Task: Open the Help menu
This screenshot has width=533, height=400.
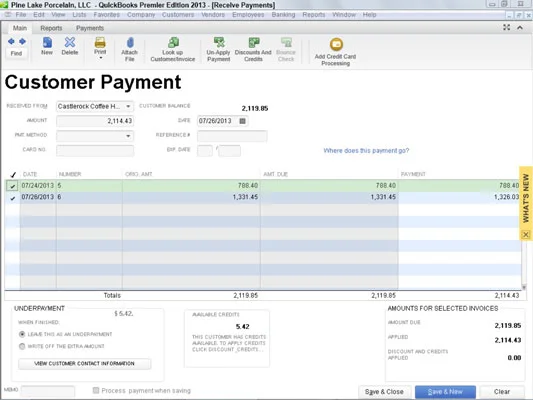Action: [369, 15]
